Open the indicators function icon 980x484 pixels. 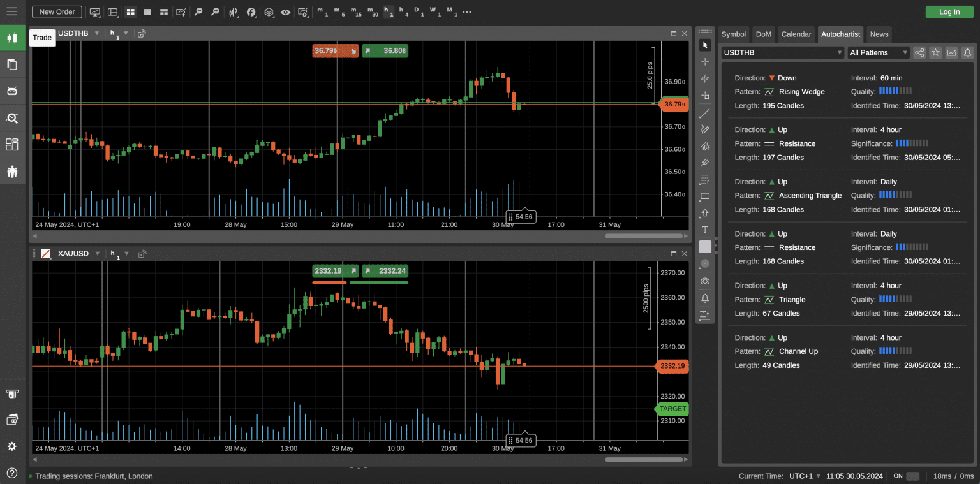[251, 12]
